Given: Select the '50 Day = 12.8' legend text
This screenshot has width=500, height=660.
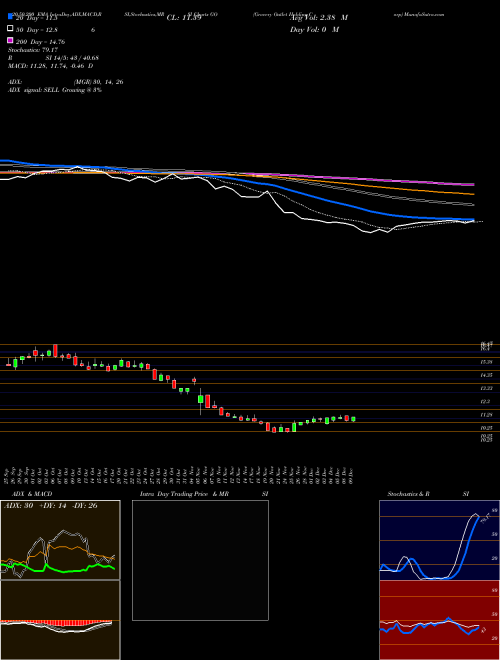Looking at the screenshot, I should click(37, 29).
